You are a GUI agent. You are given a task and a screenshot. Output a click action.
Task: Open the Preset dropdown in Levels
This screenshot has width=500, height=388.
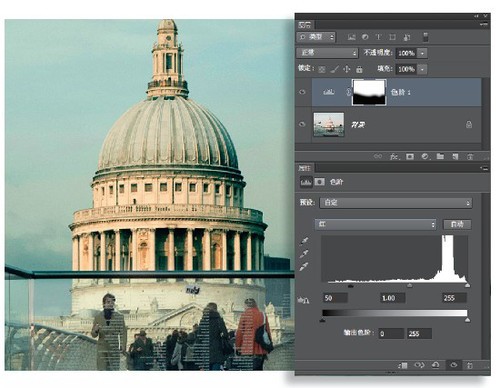pyautogui.click(x=396, y=202)
